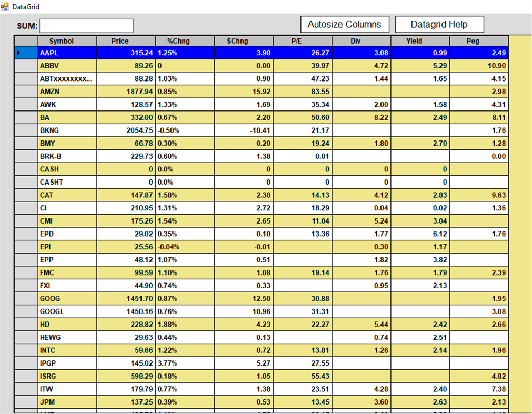
Task: Select the CASHT symbol cell
Action: tap(67, 182)
